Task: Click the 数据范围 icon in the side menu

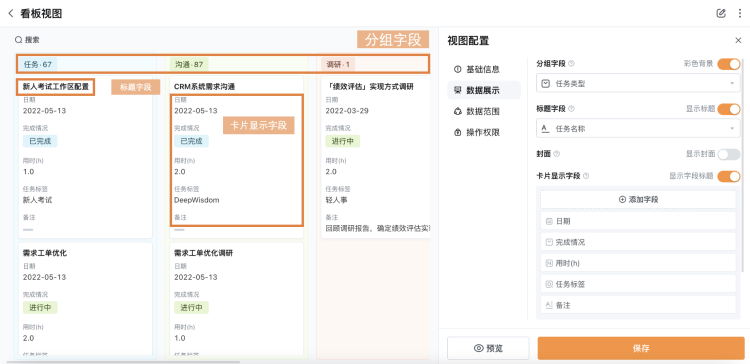Action: (x=457, y=111)
